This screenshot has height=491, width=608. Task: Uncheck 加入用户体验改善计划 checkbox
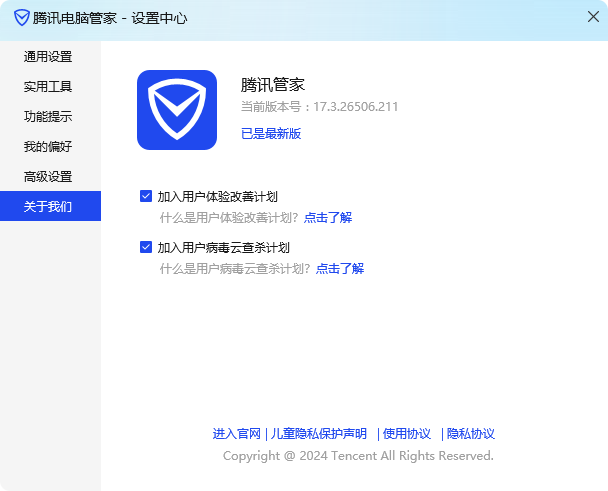(x=146, y=196)
